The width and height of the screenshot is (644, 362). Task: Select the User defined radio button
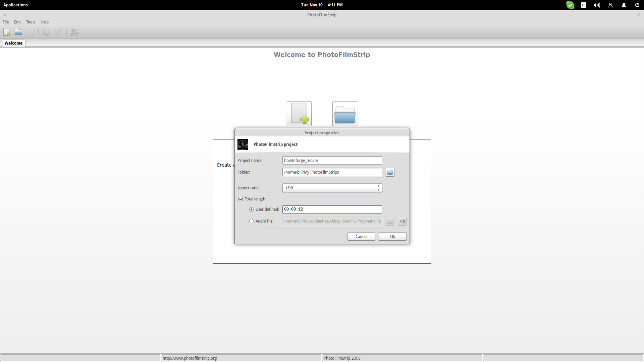coord(252,209)
